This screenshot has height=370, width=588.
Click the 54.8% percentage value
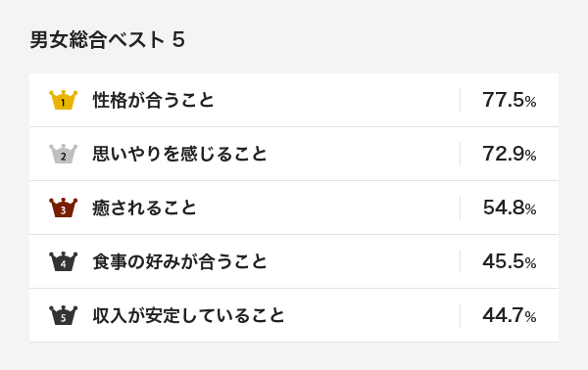coord(510,208)
